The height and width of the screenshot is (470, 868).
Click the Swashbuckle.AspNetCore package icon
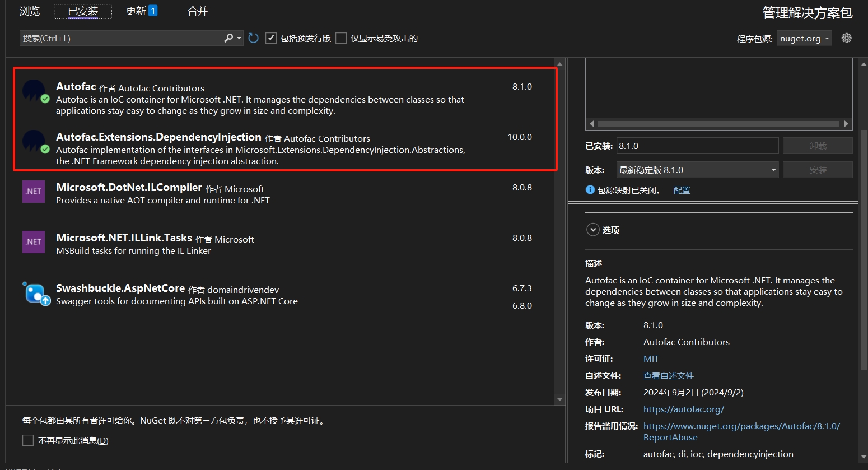[x=36, y=293]
